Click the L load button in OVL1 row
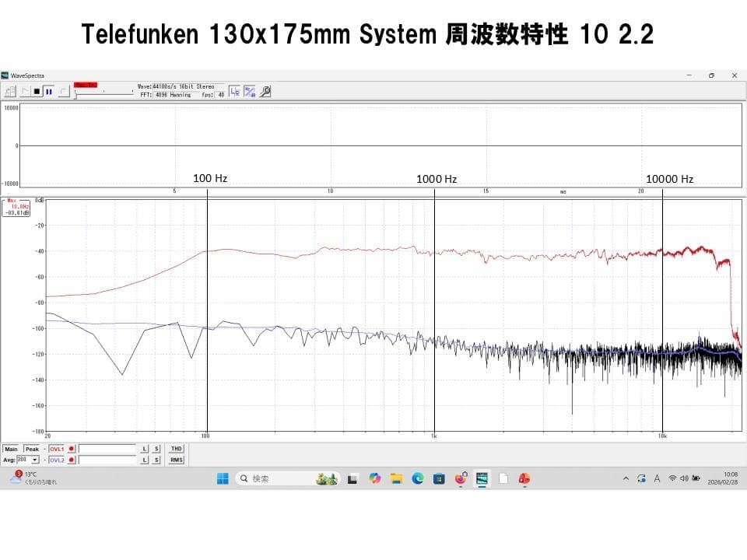747x560 pixels. (x=145, y=449)
